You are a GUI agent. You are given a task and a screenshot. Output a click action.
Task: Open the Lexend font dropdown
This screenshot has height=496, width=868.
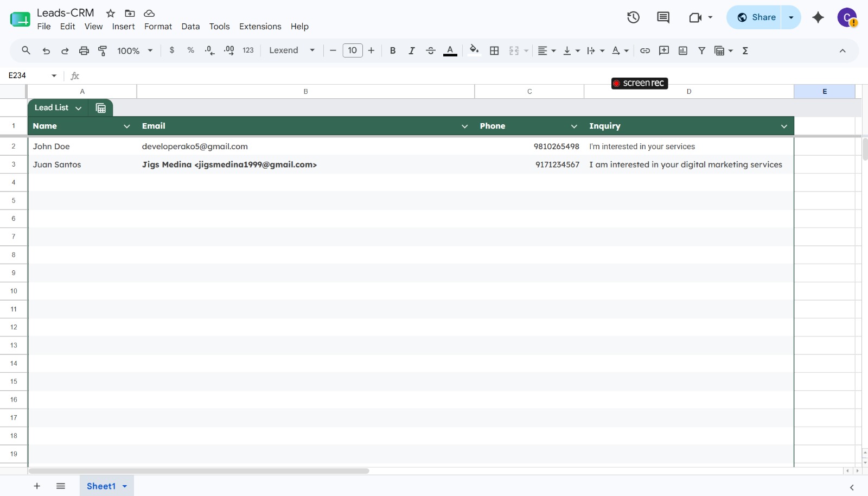292,50
